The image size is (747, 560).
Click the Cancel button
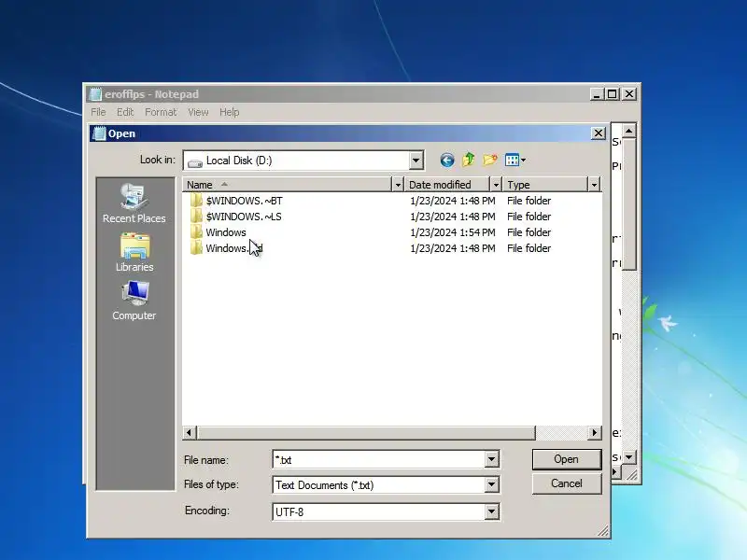567,483
